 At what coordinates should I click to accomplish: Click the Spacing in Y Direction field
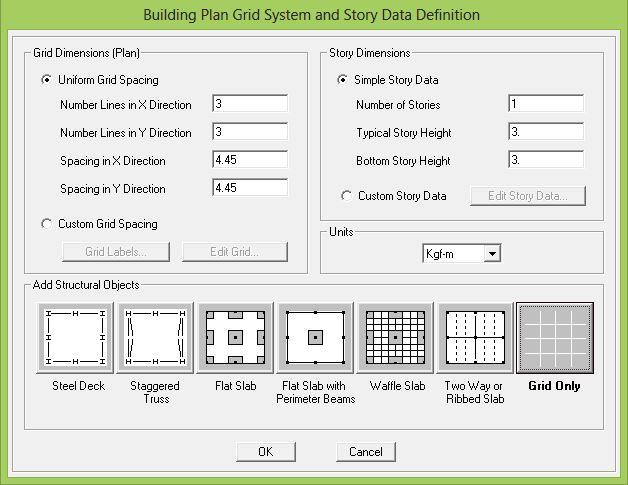point(250,188)
